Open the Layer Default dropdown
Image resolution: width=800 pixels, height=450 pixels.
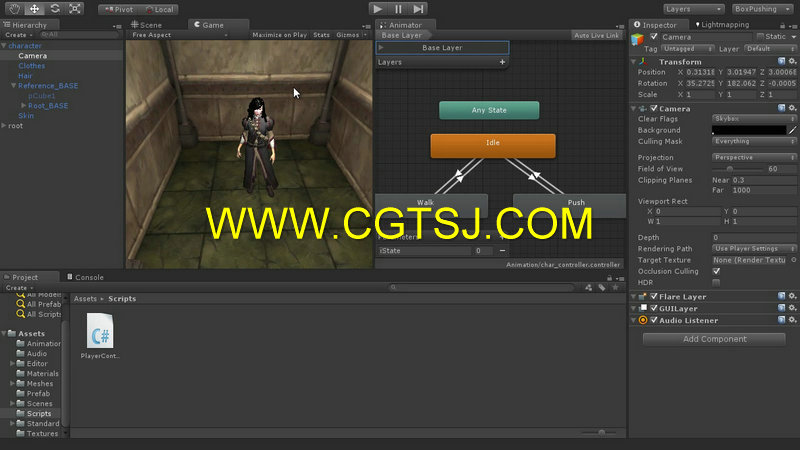[x=770, y=49]
